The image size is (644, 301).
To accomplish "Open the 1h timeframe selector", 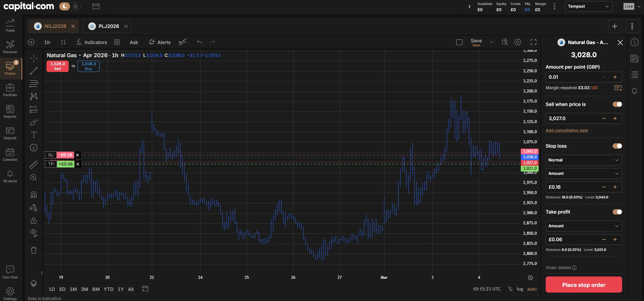I will pos(47,42).
